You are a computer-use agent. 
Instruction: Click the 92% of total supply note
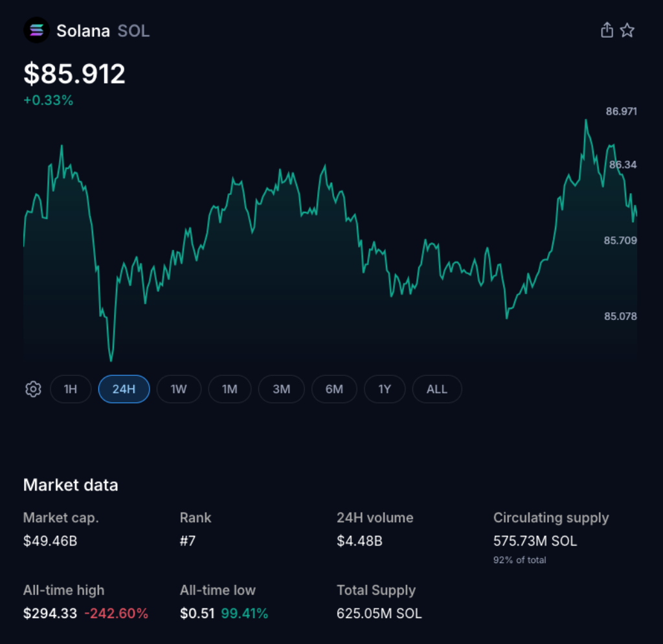519,560
